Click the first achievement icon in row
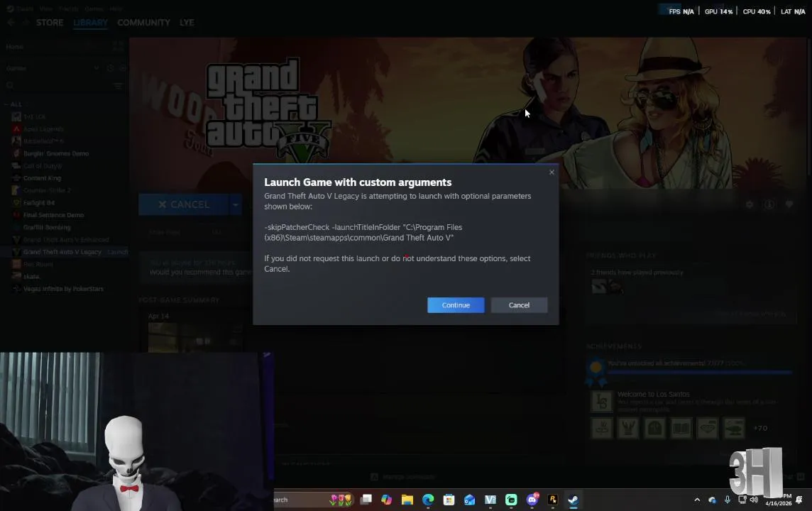 point(602,428)
